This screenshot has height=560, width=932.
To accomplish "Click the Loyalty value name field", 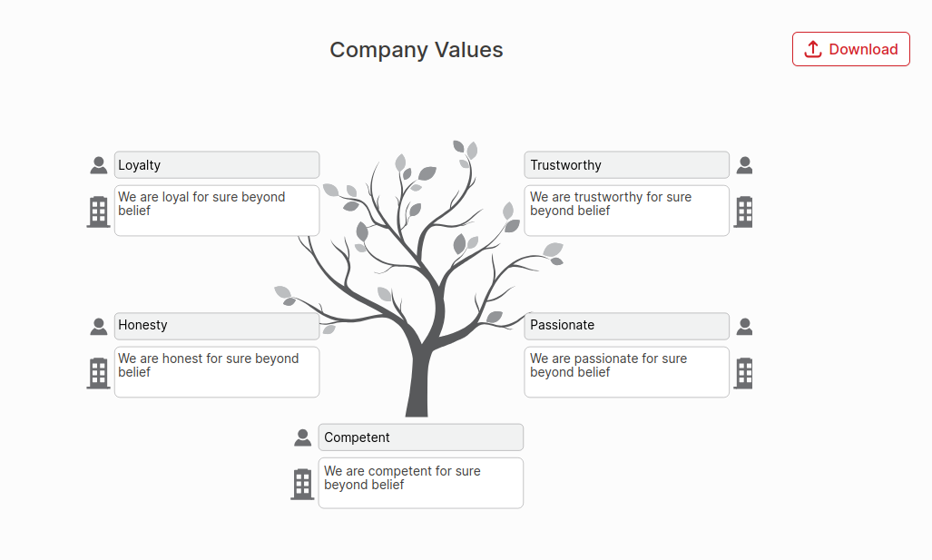I will point(216,164).
